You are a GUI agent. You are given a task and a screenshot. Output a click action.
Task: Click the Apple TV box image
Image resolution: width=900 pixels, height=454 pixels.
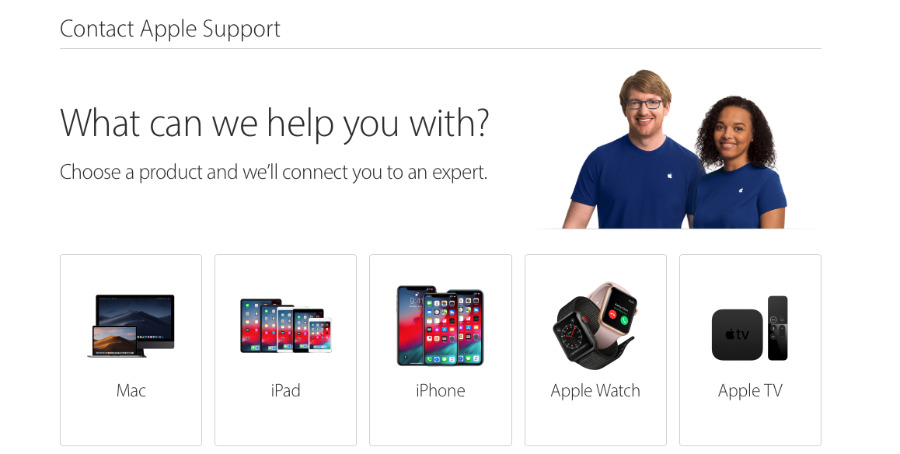(x=737, y=335)
